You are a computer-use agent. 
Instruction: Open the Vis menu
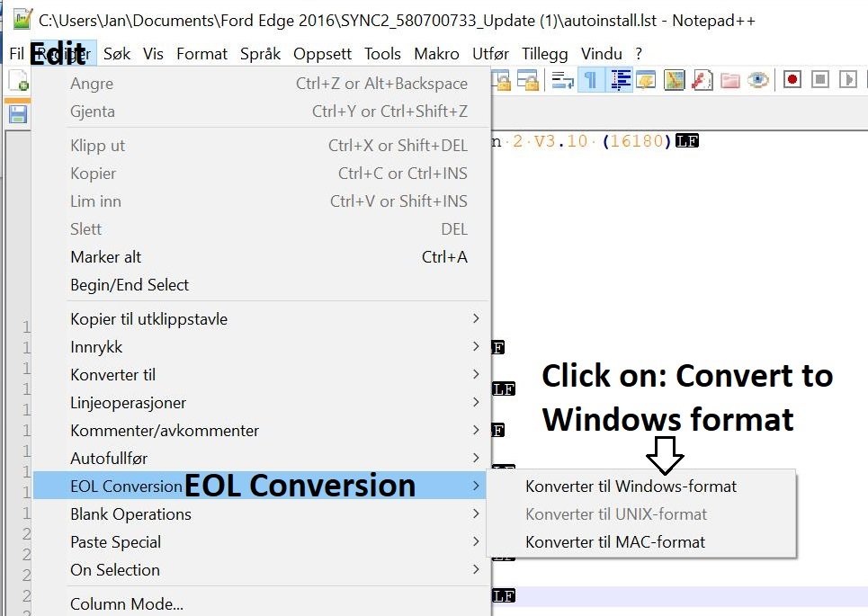[153, 54]
